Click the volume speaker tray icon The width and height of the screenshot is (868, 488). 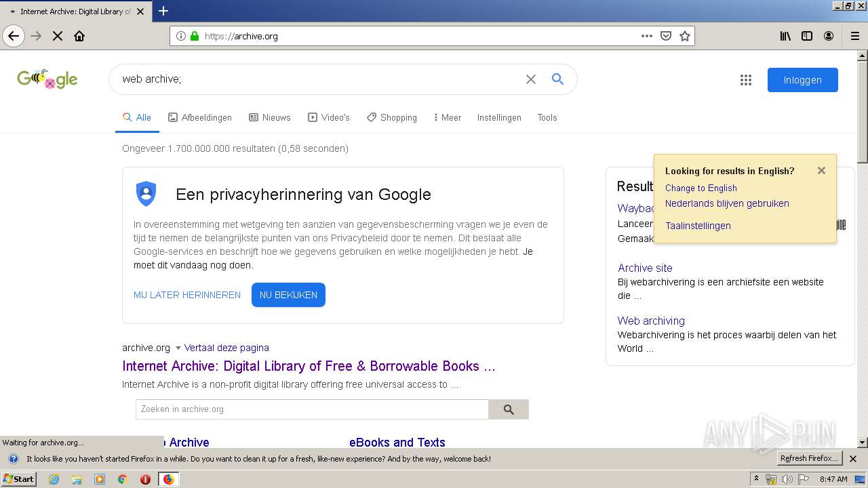[x=787, y=479]
